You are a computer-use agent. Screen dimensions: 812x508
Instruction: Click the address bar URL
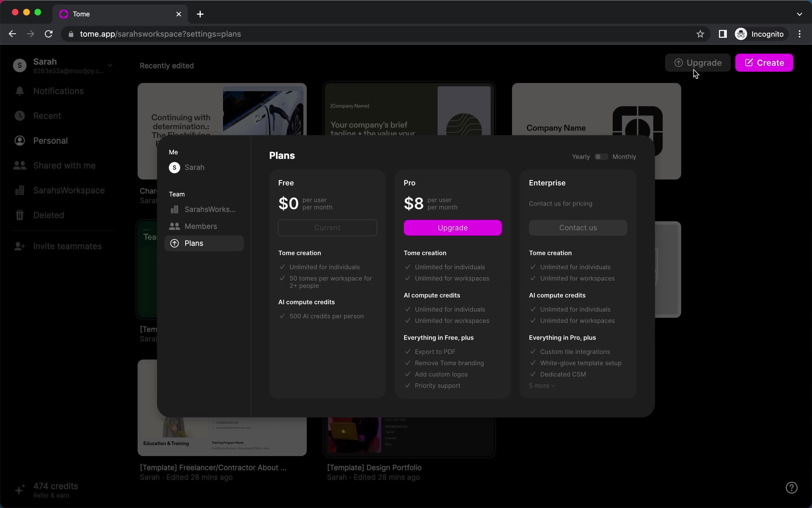pyautogui.click(x=160, y=34)
